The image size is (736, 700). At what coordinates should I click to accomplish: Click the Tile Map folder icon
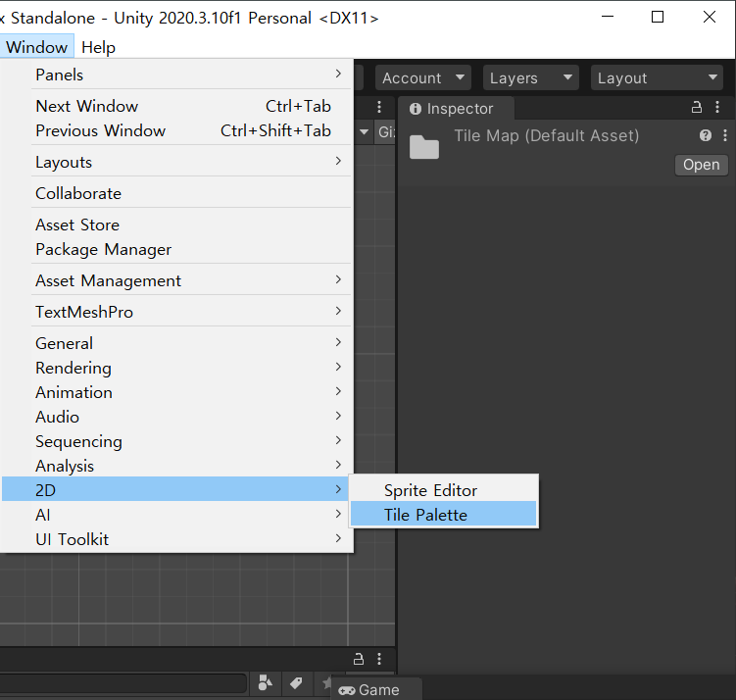click(x=423, y=147)
